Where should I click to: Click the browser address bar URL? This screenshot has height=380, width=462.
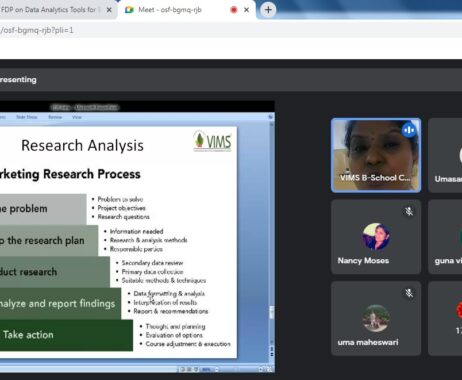click(x=37, y=30)
